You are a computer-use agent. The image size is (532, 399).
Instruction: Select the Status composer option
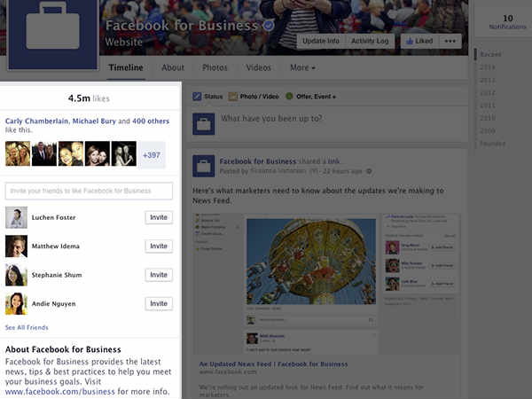point(207,97)
